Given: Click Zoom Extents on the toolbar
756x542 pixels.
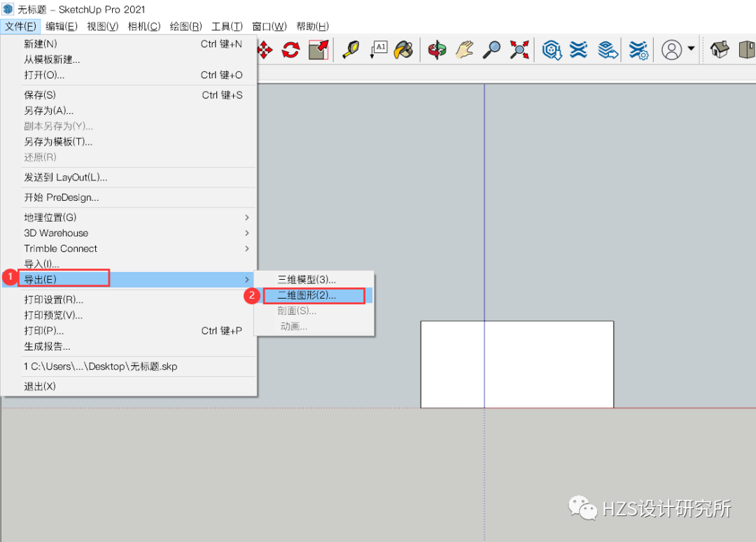Looking at the screenshot, I should (x=521, y=50).
